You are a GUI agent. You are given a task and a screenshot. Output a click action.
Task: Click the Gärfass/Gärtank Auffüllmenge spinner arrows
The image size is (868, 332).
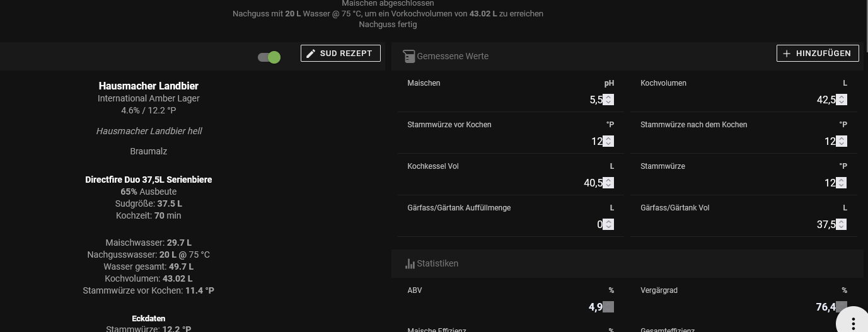click(x=608, y=224)
